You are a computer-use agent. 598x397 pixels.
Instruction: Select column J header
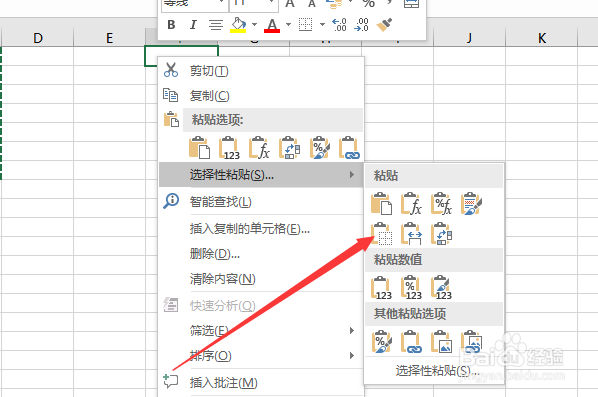point(469,38)
